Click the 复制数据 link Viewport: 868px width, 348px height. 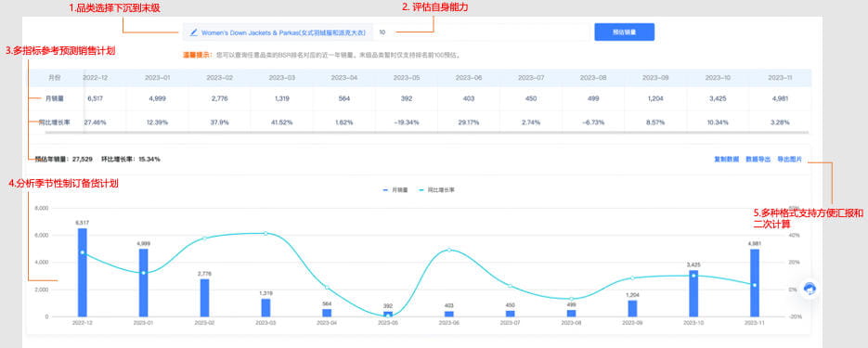726,160
